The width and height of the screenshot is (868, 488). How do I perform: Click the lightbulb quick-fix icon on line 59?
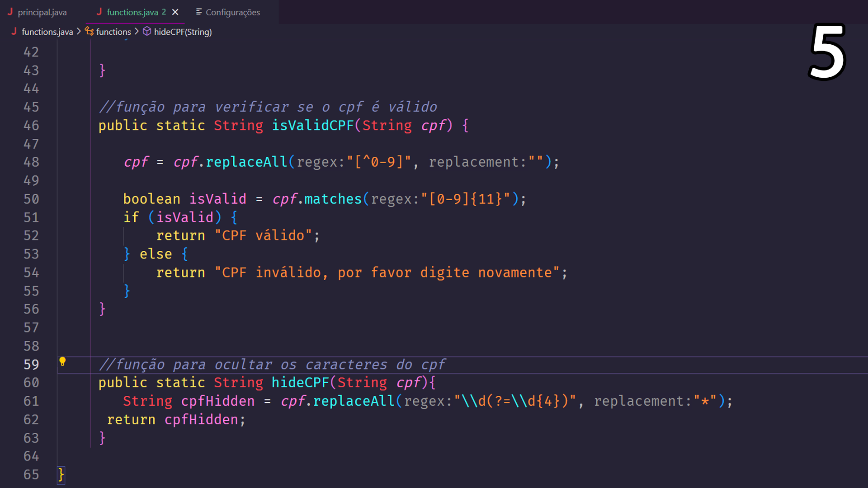tap(62, 361)
